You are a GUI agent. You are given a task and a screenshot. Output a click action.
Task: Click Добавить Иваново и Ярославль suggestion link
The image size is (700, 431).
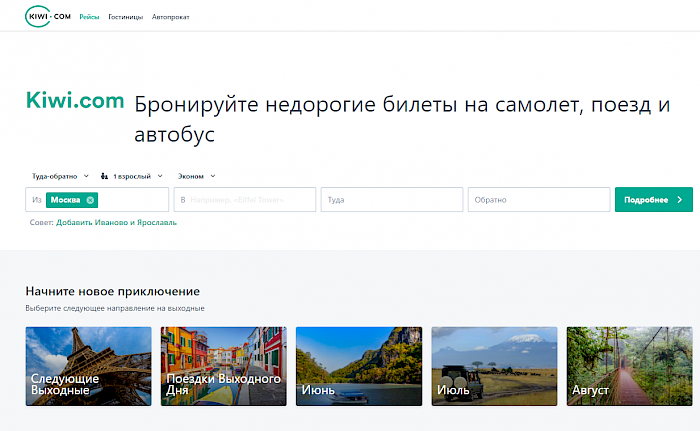click(x=116, y=222)
